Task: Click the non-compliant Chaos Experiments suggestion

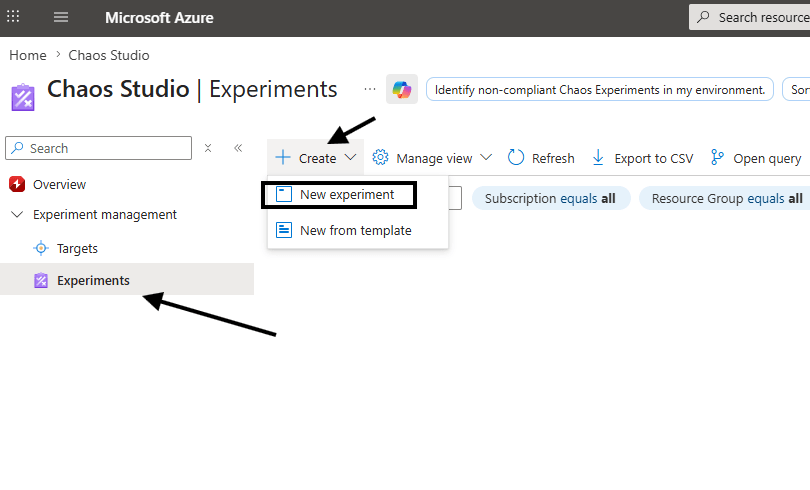Action: (600, 90)
